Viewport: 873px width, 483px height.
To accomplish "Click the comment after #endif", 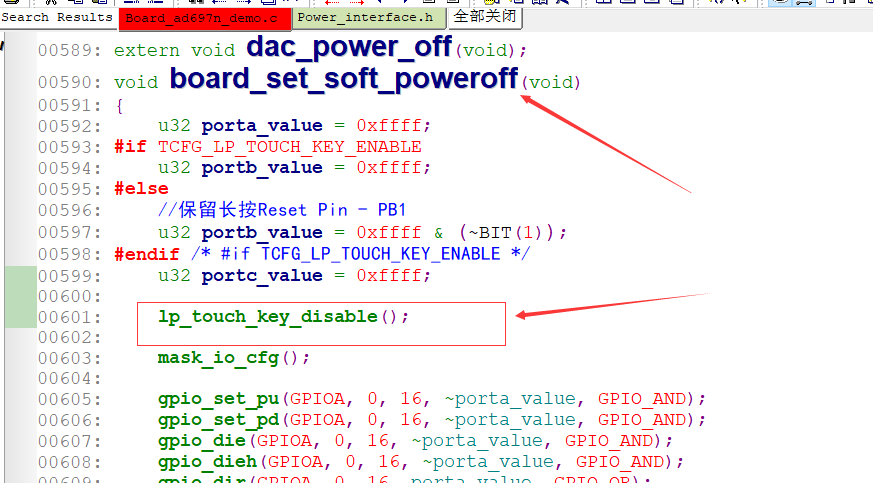I will click(361, 254).
